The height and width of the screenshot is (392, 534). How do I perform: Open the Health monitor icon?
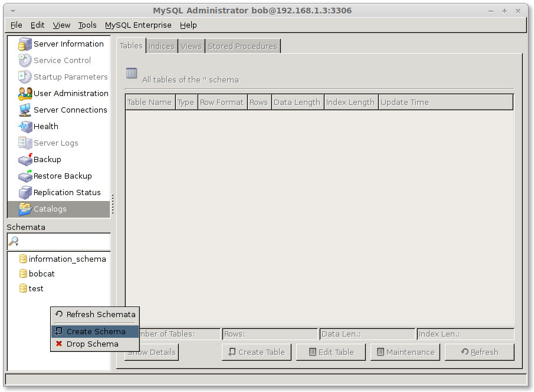[x=25, y=127]
